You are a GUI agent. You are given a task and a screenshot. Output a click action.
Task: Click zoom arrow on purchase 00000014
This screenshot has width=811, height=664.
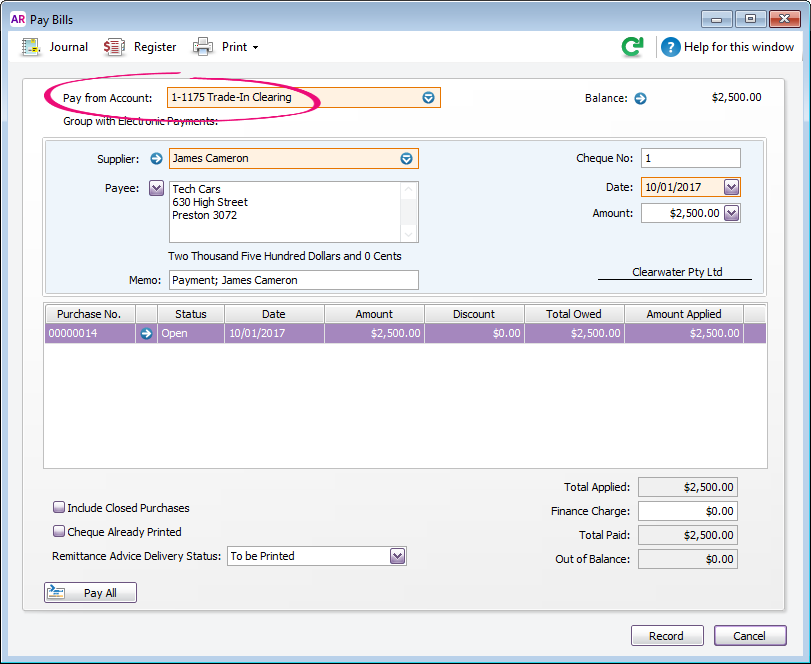(147, 334)
